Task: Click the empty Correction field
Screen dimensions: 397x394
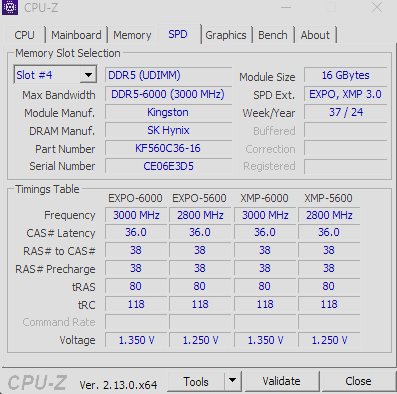Action: [346, 148]
